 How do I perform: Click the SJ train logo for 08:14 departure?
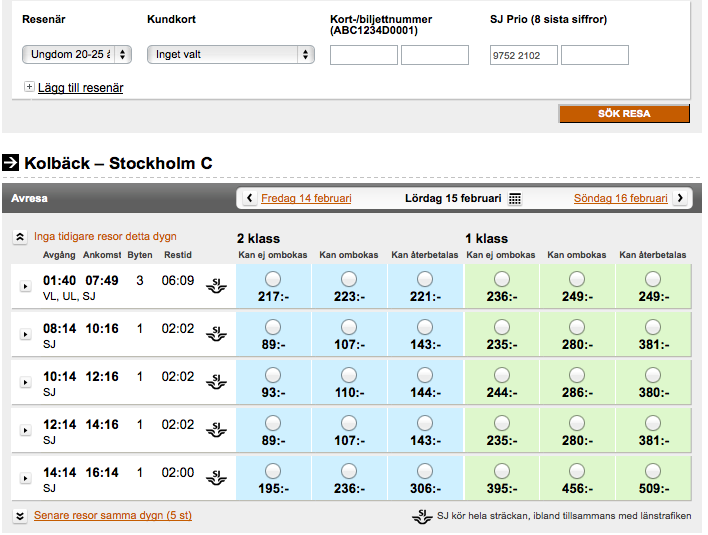(216, 335)
